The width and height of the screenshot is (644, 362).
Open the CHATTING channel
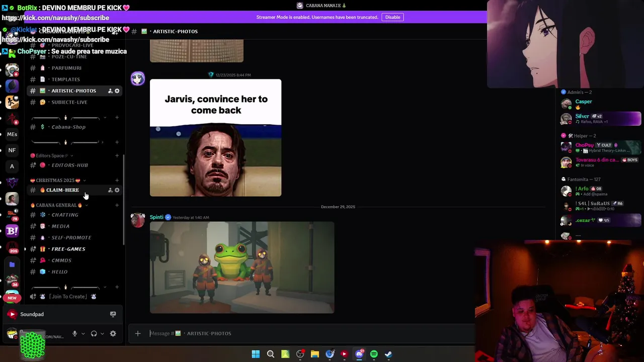(x=74, y=215)
